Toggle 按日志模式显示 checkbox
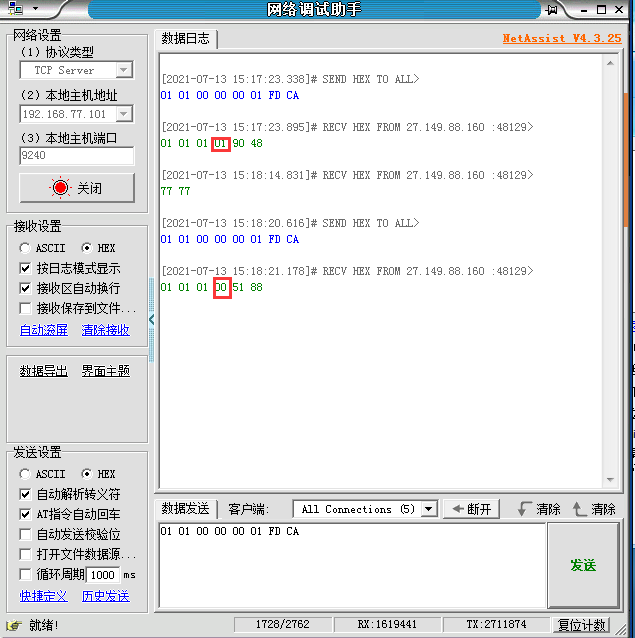This screenshot has height=638, width=635. point(25,269)
